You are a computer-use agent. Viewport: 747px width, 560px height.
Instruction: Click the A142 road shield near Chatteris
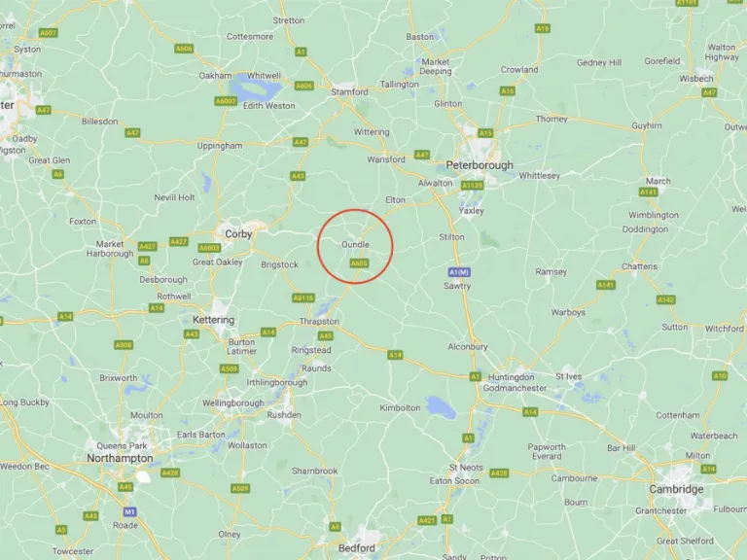click(666, 299)
